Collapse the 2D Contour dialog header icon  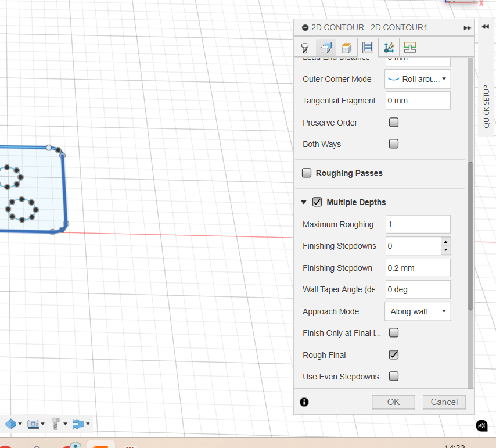point(305,28)
